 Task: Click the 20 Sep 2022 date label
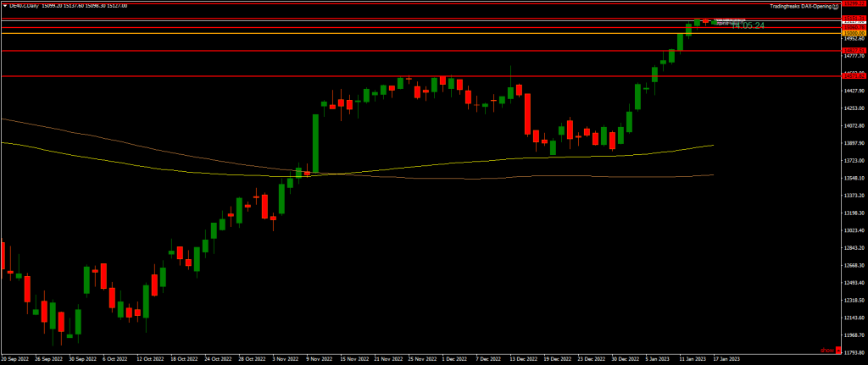coord(17,358)
